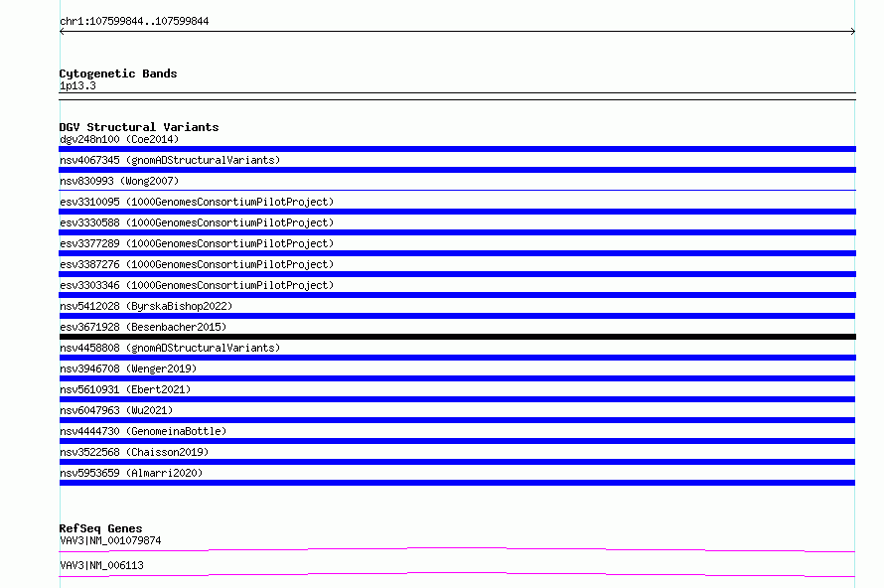Click the blue bar under nsv6047963
The image size is (884, 588).
point(457,420)
